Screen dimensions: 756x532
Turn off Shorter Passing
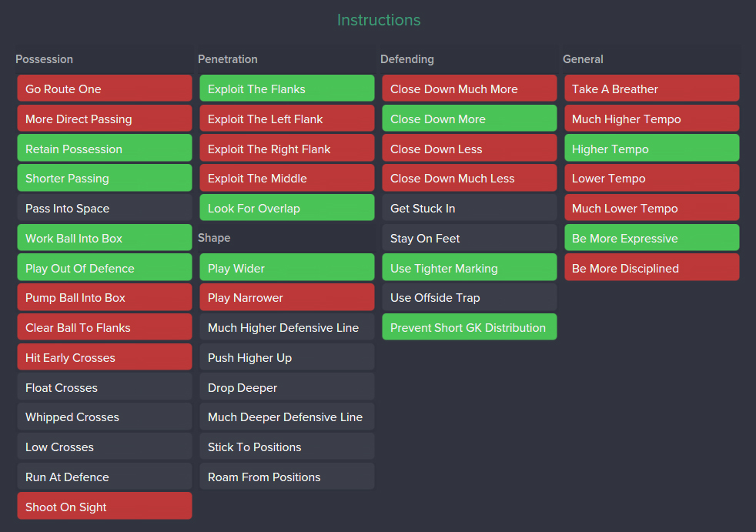point(104,179)
